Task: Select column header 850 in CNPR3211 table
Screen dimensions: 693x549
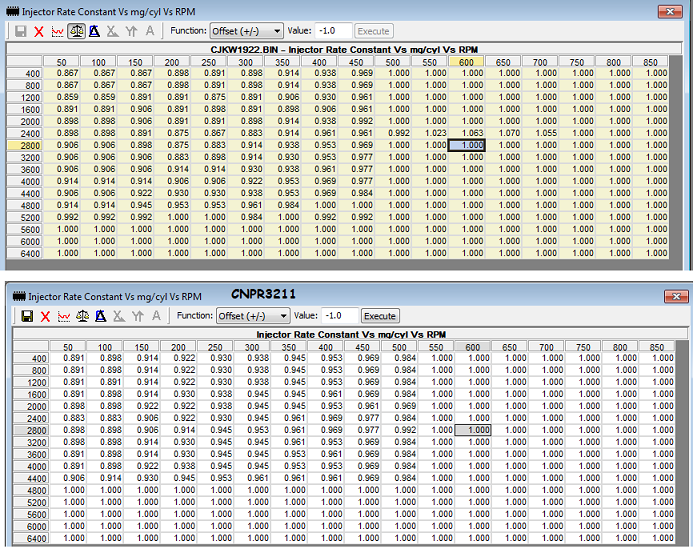Action: [656, 347]
